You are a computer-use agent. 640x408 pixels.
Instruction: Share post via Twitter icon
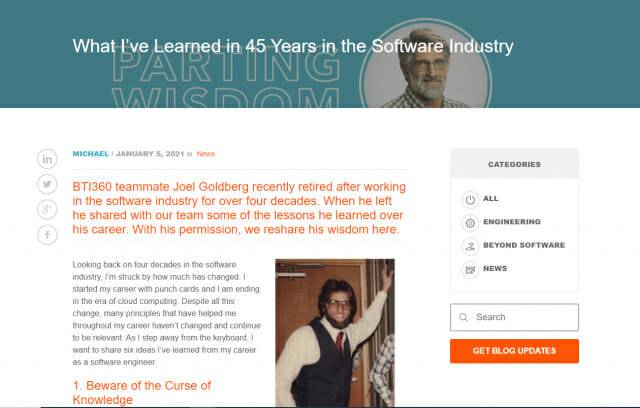point(47,184)
